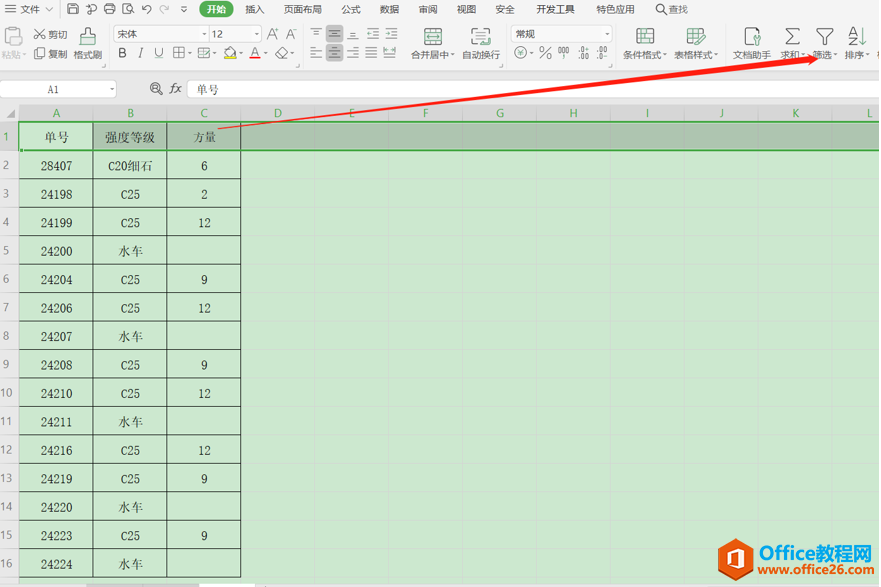Click Merge and Center (合并居中)
Viewport: 881px width, 587px height.
tap(432, 43)
